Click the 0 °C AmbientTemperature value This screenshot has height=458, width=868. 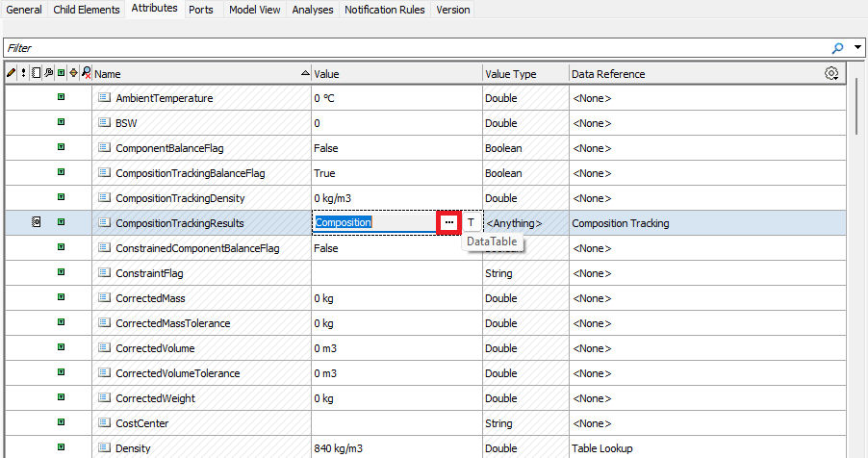324,98
